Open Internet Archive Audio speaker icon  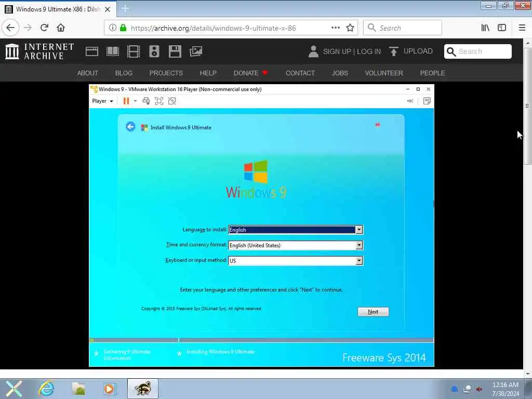(154, 51)
